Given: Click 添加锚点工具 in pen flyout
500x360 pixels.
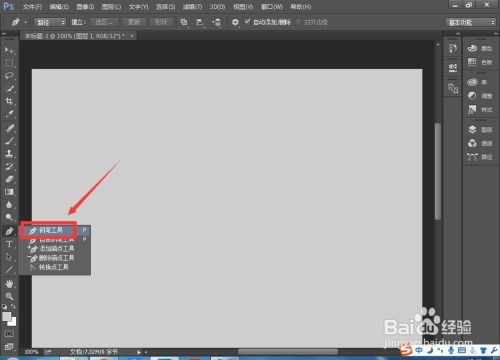Looking at the screenshot, I should click(x=55, y=249).
